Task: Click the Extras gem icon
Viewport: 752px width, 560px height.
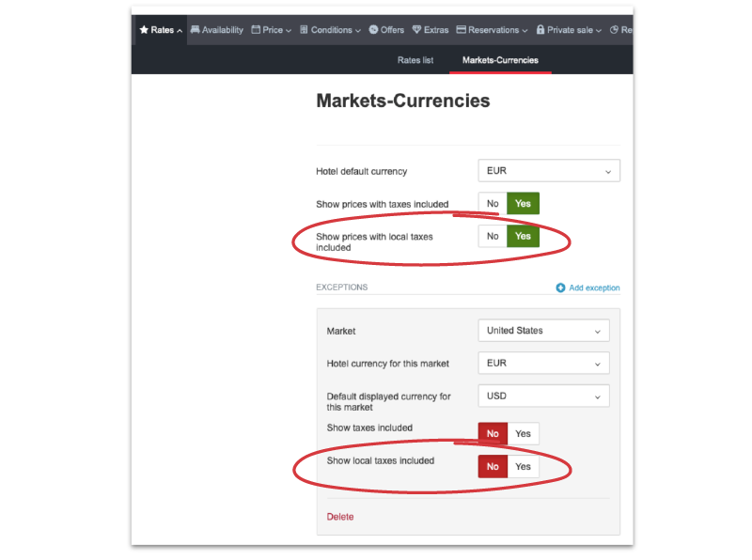Action: click(416, 30)
